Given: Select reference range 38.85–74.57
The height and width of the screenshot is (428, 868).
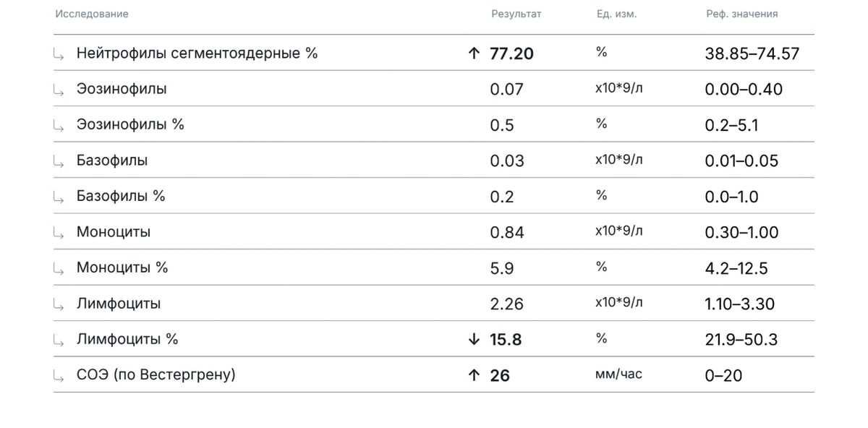Looking at the screenshot, I should tap(752, 54).
